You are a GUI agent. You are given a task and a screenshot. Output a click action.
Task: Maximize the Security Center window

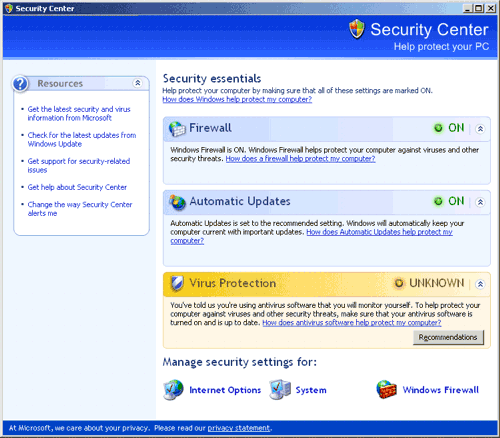click(x=479, y=8)
